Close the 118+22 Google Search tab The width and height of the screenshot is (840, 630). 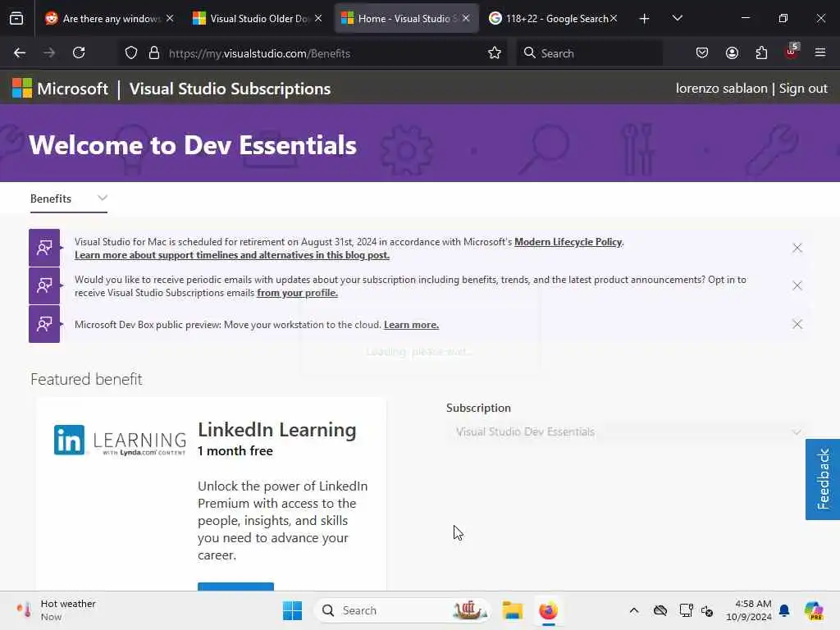pos(614,18)
